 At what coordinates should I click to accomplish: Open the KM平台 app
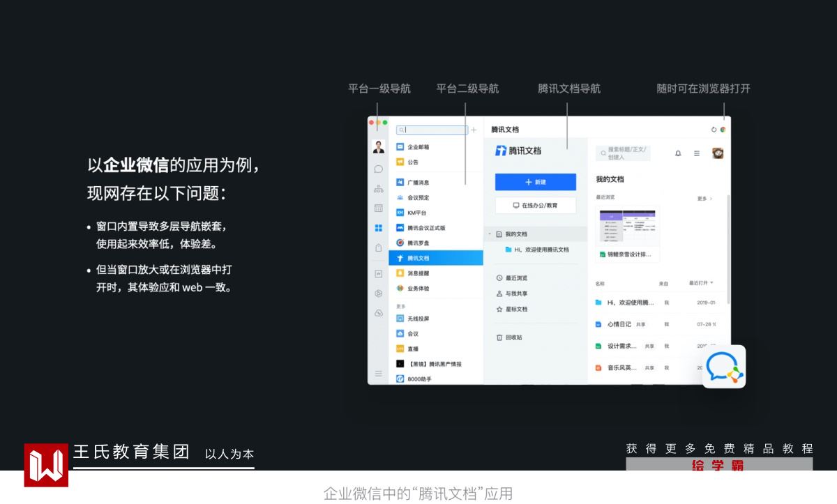tap(436, 213)
